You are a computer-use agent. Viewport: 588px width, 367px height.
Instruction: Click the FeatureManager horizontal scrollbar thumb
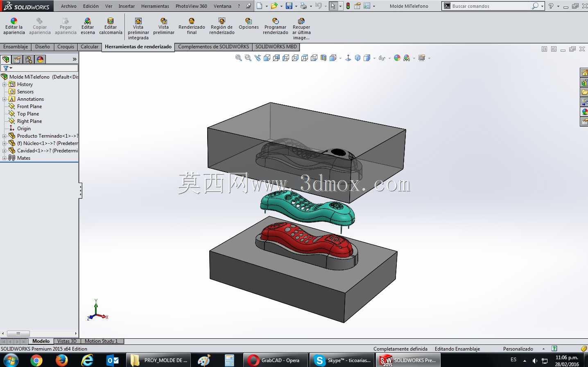pos(18,333)
